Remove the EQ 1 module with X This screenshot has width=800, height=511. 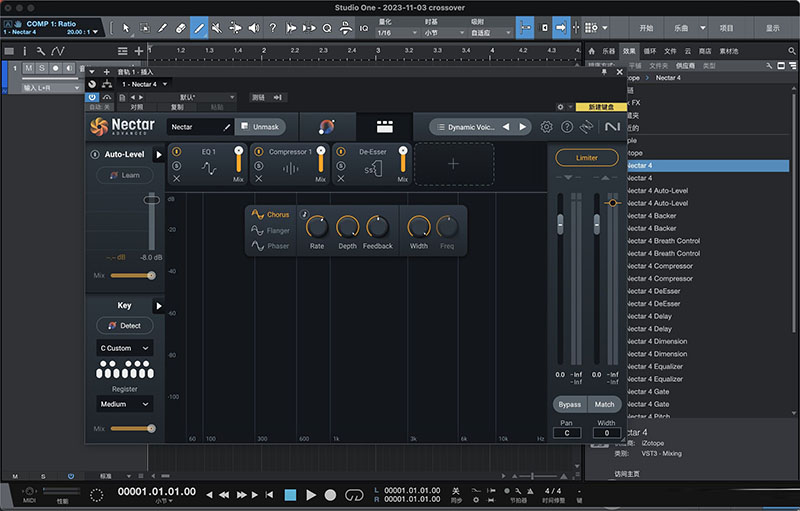click(x=177, y=178)
